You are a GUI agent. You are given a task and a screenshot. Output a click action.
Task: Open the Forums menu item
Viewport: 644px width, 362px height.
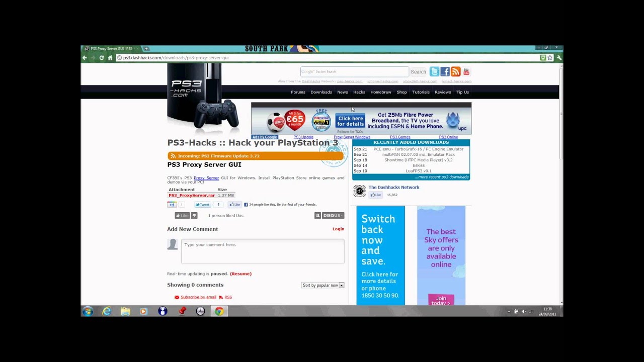pyautogui.click(x=298, y=92)
